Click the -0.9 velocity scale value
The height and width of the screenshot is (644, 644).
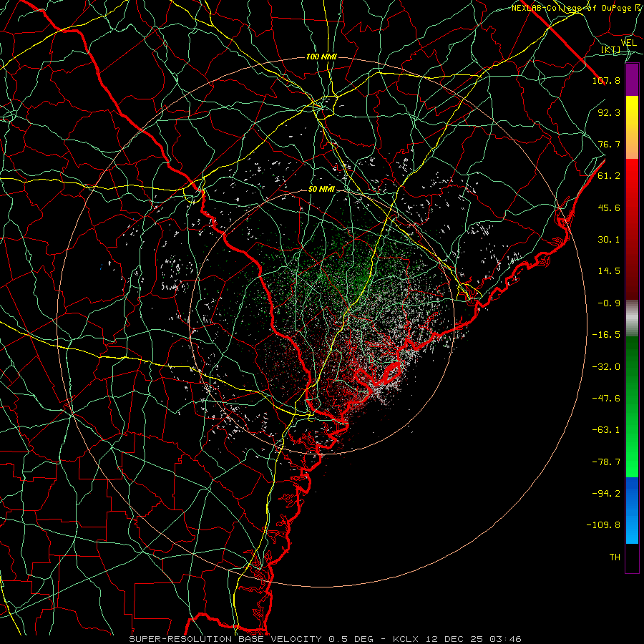click(x=609, y=303)
